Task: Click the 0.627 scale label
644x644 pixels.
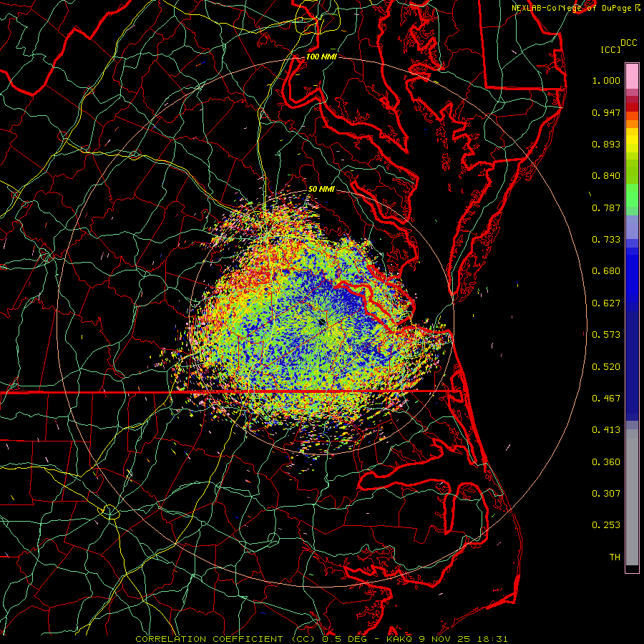Action: coord(606,303)
